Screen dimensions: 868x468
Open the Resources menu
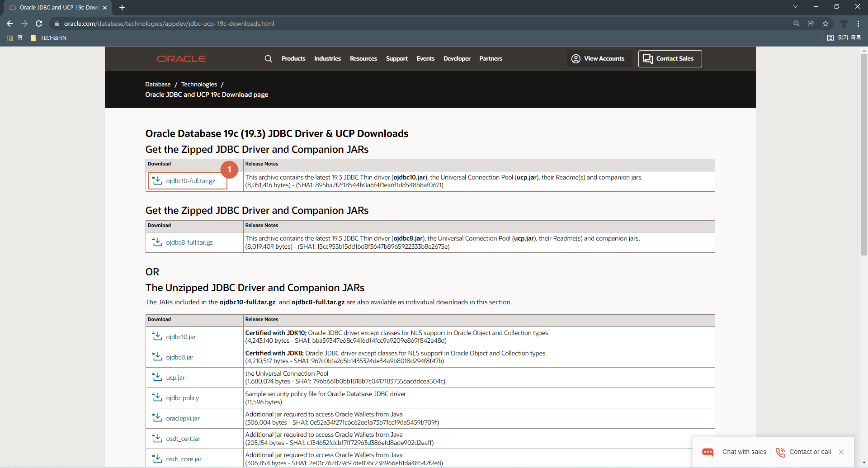click(363, 59)
